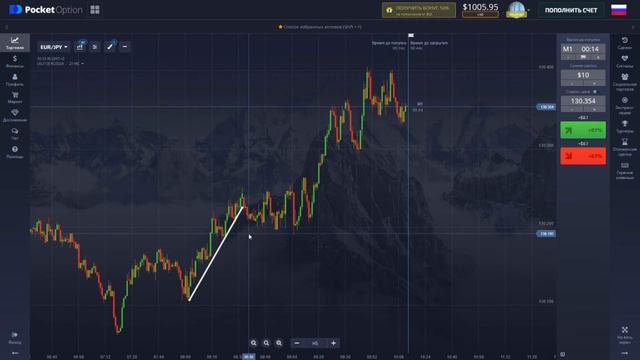
Task: Click the balance $1005.95 account selector
Action: pos(480,10)
